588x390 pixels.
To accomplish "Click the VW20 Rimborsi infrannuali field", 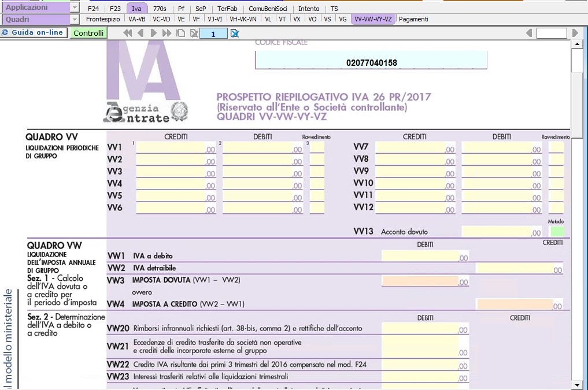I will click(426, 328).
